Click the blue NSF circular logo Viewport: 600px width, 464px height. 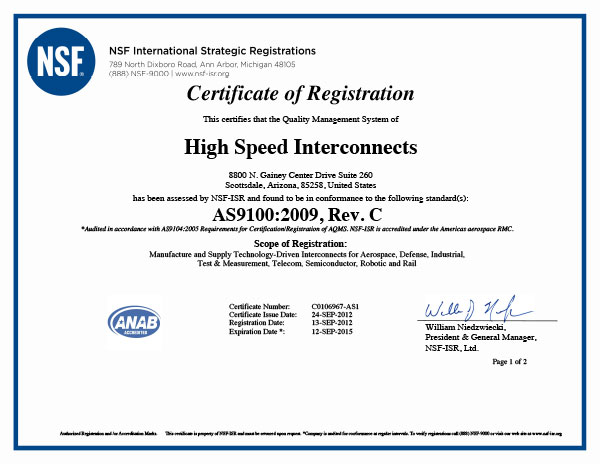click(x=61, y=61)
